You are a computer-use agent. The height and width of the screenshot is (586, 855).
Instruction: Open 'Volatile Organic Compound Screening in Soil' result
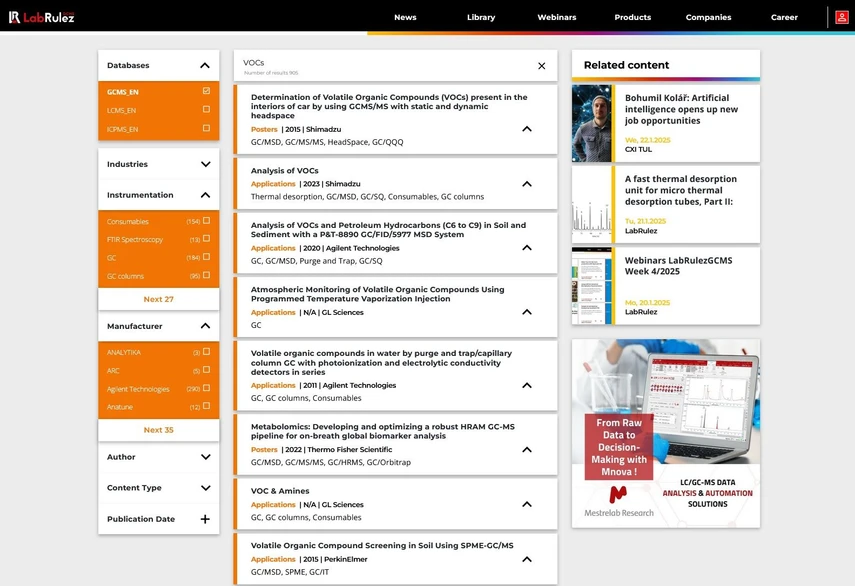[382, 546]
